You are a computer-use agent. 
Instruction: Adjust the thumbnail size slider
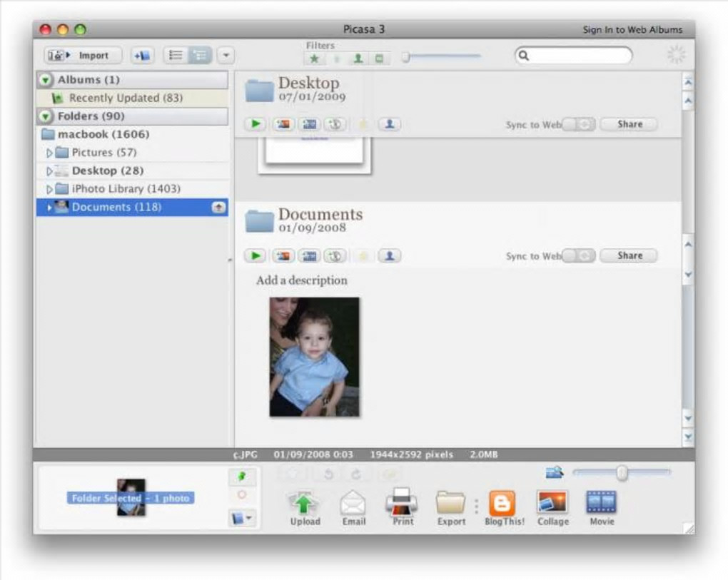[x=622, y=472]
